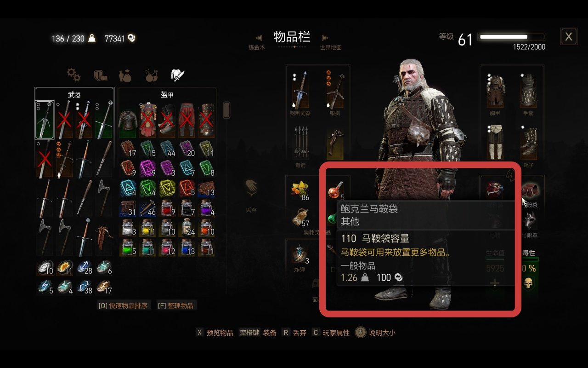Image resolution: width=588 pixels, height=368 pixels.
Task: Click the inventory list scrollbar handle
Action: pyautogui.click(x=226, y=110)
